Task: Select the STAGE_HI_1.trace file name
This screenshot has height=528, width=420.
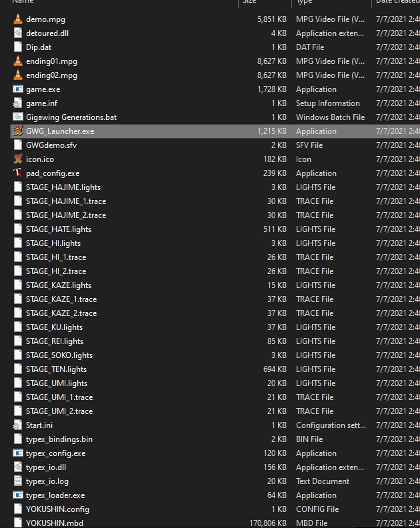Action: pyautogui.click(x=56, y=257)
